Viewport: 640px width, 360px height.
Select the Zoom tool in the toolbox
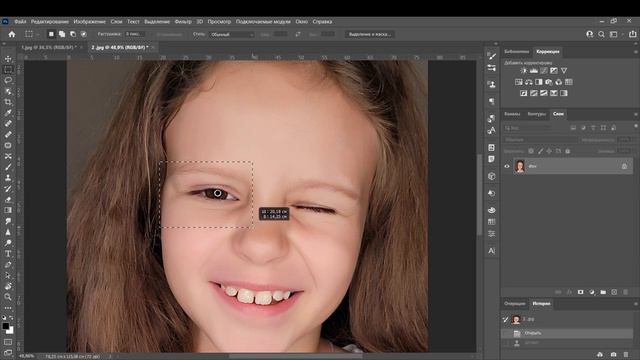pyautogui.click(x=8, y=297)
